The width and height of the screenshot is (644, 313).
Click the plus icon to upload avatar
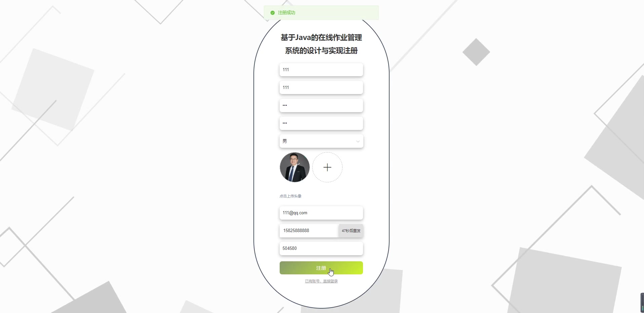pos(327,167)
